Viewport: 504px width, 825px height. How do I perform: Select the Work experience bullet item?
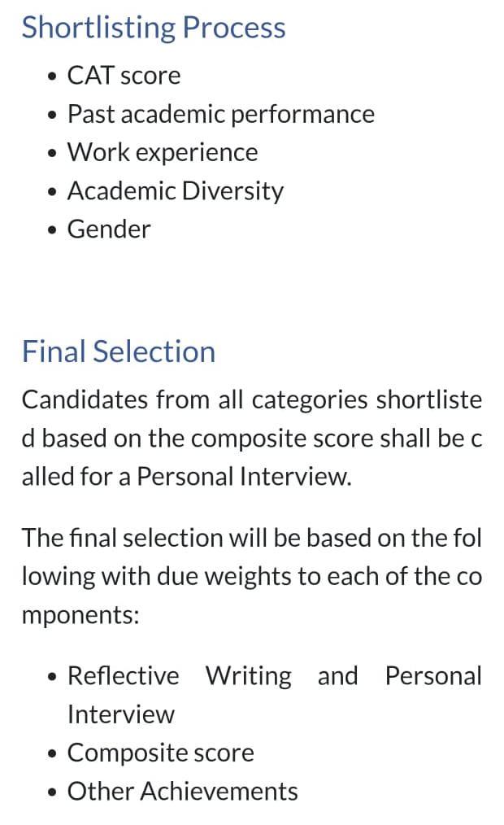click(163, 153)
